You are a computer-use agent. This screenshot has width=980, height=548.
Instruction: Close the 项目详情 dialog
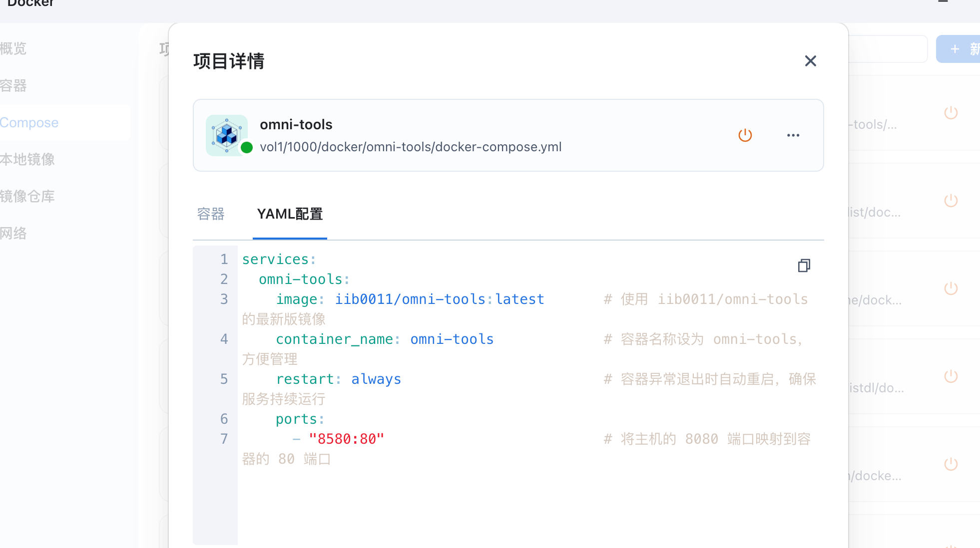[x=810, y=61]
